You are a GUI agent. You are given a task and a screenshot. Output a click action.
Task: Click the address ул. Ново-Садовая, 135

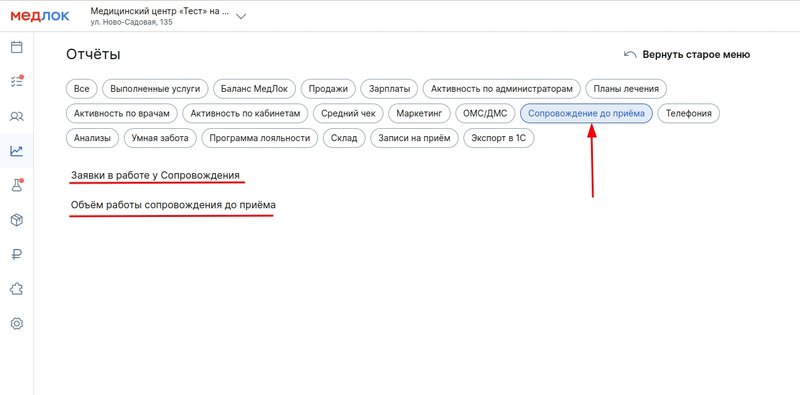132,22
